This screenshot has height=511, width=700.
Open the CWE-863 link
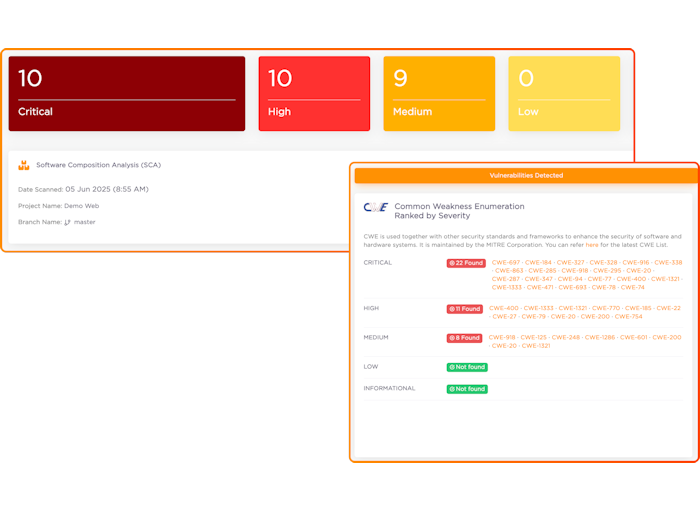tap(509, 270)
